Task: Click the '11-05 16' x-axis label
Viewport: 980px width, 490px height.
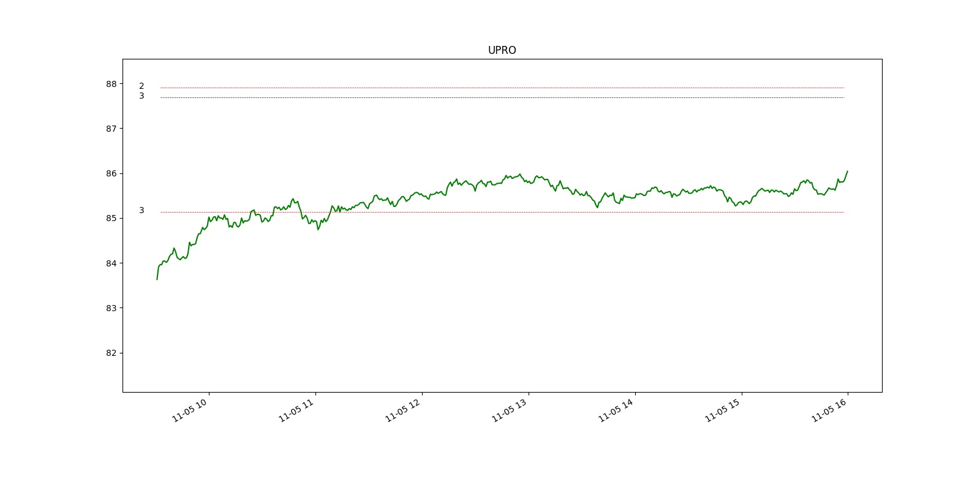Action: pyautogui.click(x=830, y=410)
